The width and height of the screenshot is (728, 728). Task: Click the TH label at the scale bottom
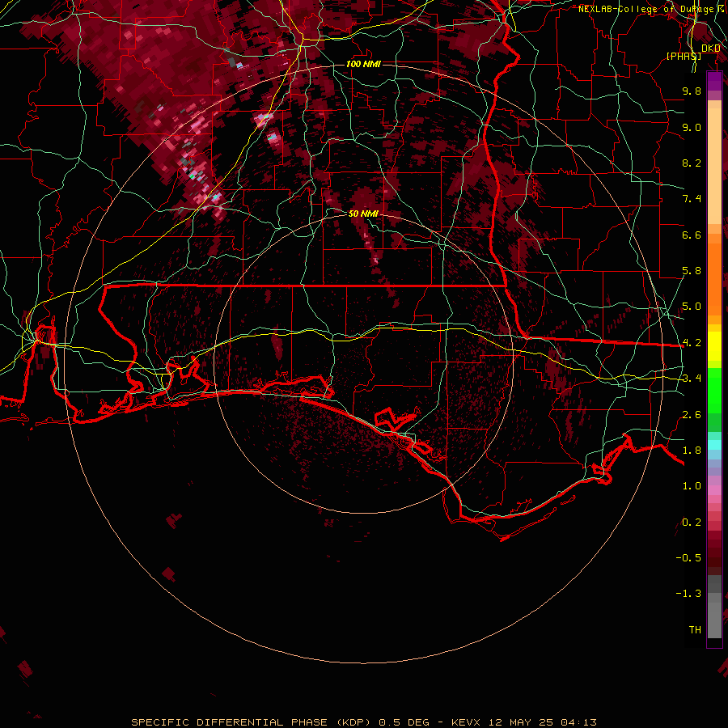[695, 630]
